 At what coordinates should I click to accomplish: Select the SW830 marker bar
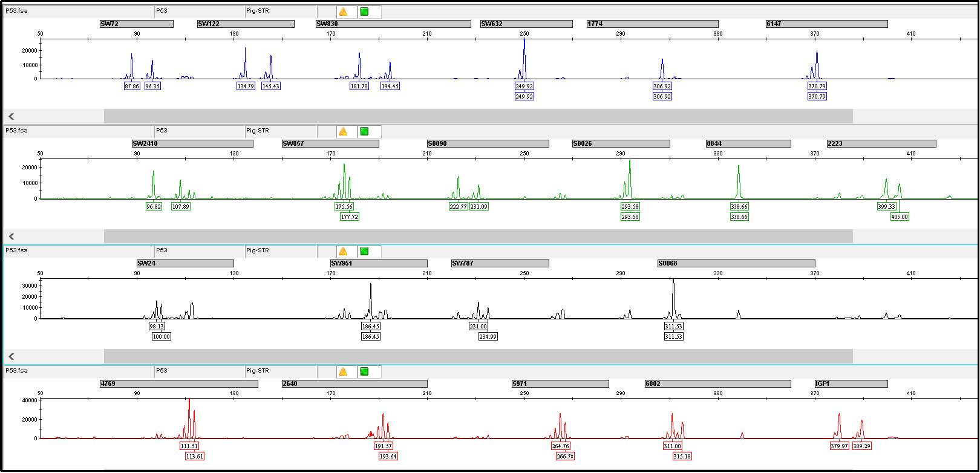pyautogui.click(x=393, y=24)
